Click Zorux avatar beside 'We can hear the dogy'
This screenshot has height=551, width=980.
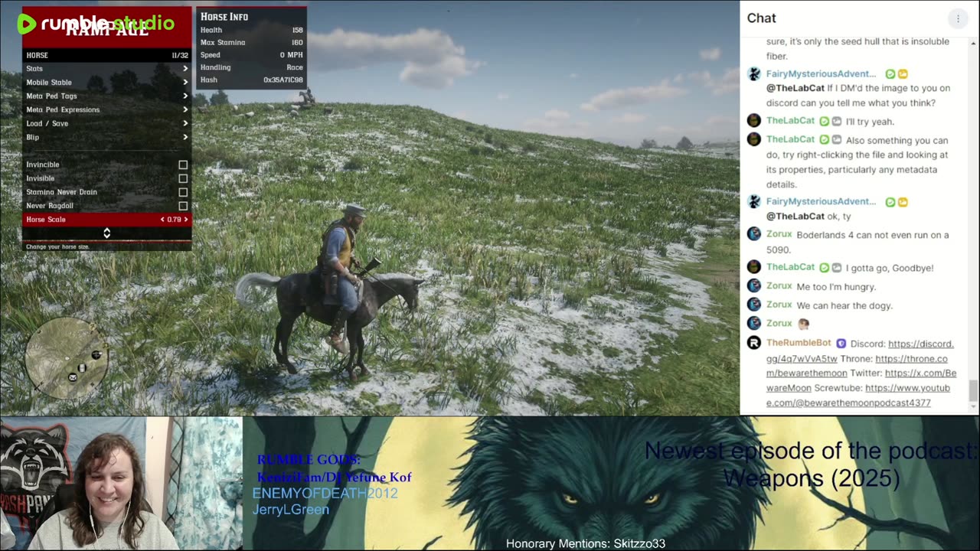point(753,305)
